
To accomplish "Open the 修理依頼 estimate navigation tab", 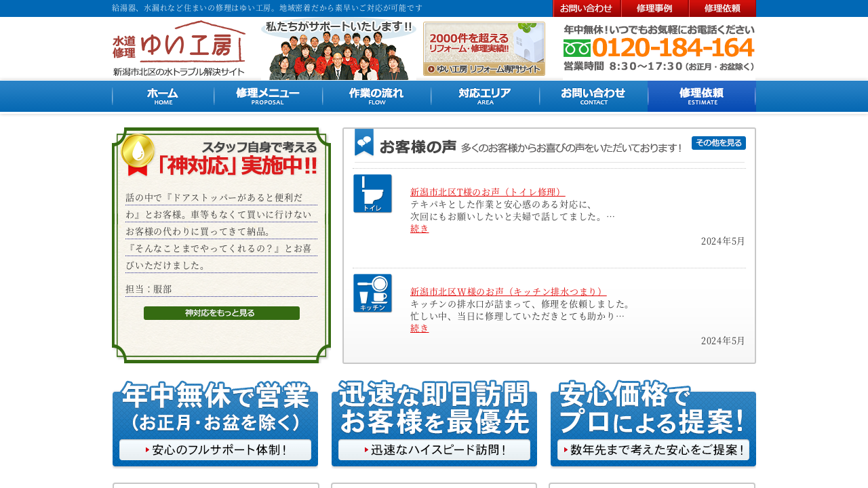I will click(702, 96).
